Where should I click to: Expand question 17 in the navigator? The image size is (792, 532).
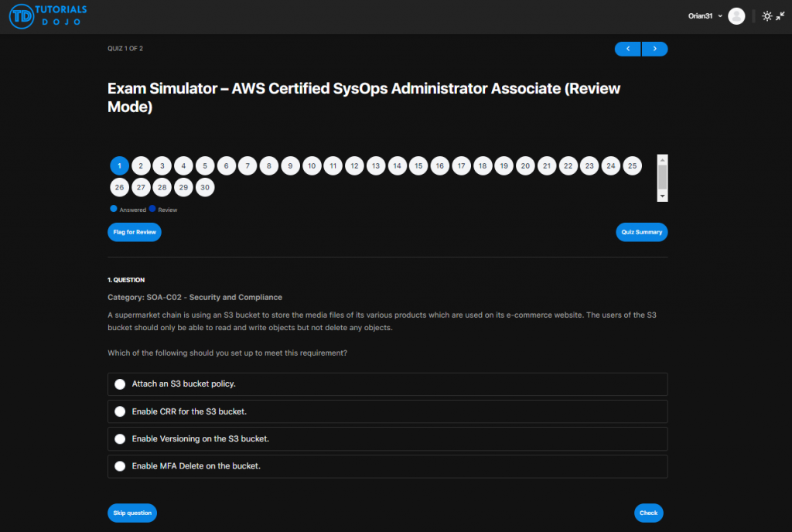pyautogui.click(x=461, y=165)
